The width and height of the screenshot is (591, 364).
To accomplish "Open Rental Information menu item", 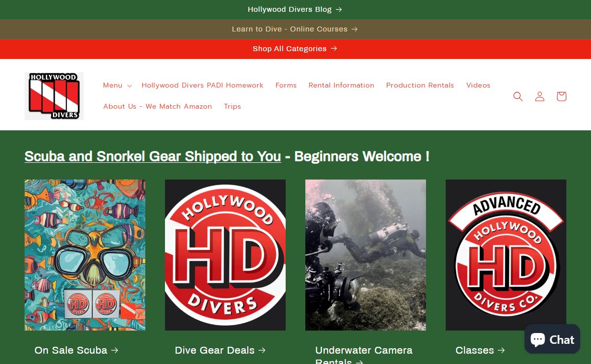I will (x=341, y=85).
